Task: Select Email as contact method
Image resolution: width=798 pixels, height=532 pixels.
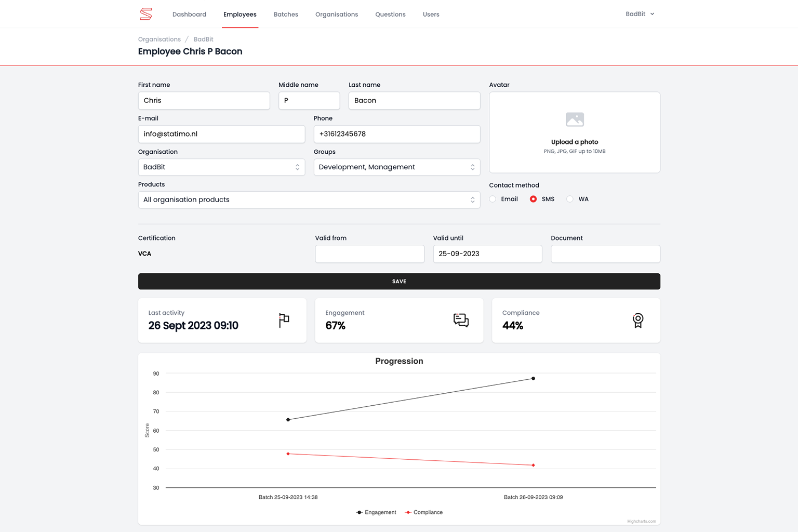Action: coord(493,199)
